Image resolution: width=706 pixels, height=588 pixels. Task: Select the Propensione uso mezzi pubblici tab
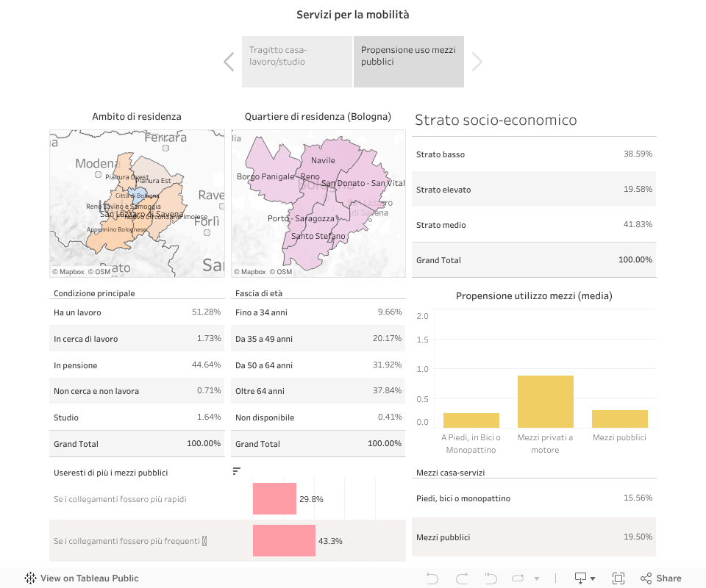[409, 62]
